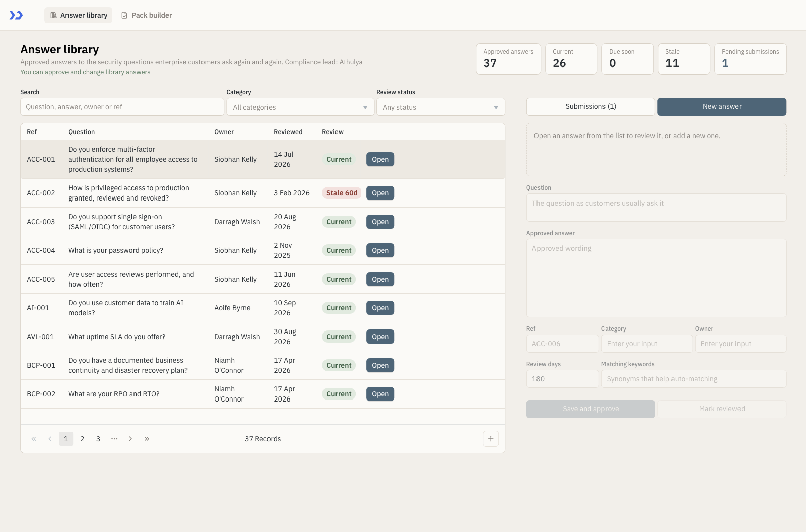Click the pagination ellipsis icon
This screenshot has width=806, height=532.
pyautogui.click(x=114, y=439)
